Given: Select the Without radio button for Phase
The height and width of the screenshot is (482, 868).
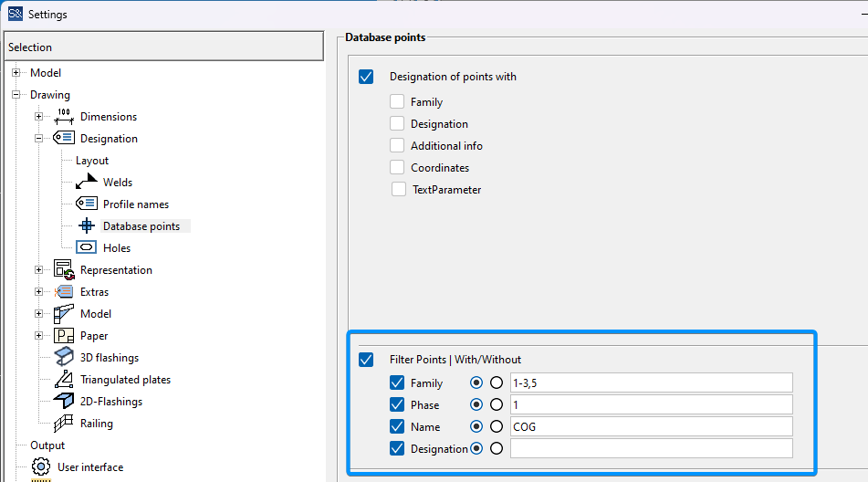Looking at the screenshot, I should 497,404.
